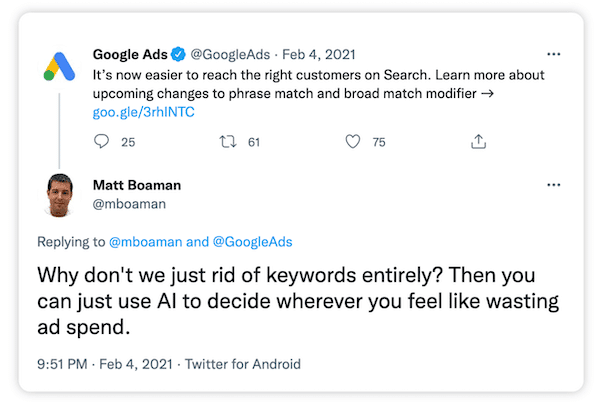Share the Google Ads tweet
Screen dimensions: 600x407
coord(478,142)
